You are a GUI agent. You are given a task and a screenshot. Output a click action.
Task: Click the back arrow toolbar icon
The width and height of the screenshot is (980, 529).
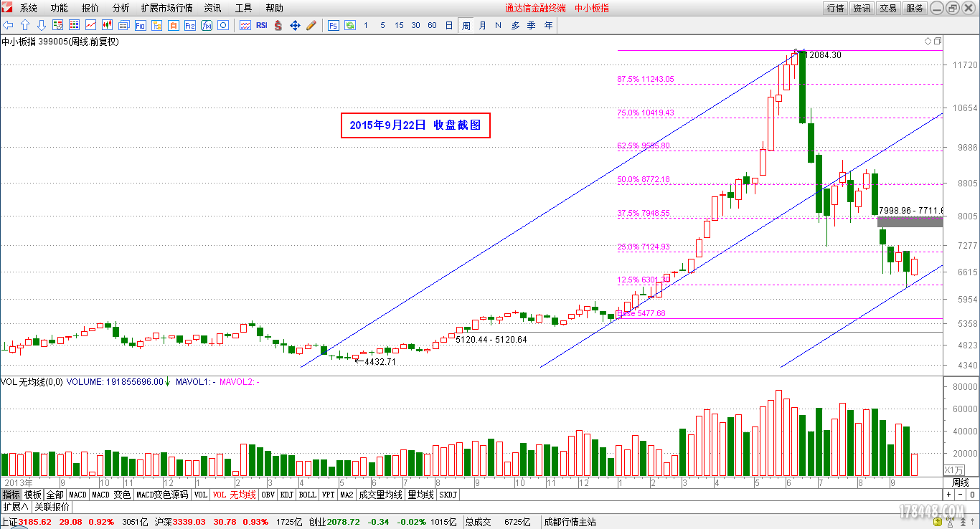pyautogui.click(x=9, y=25)
